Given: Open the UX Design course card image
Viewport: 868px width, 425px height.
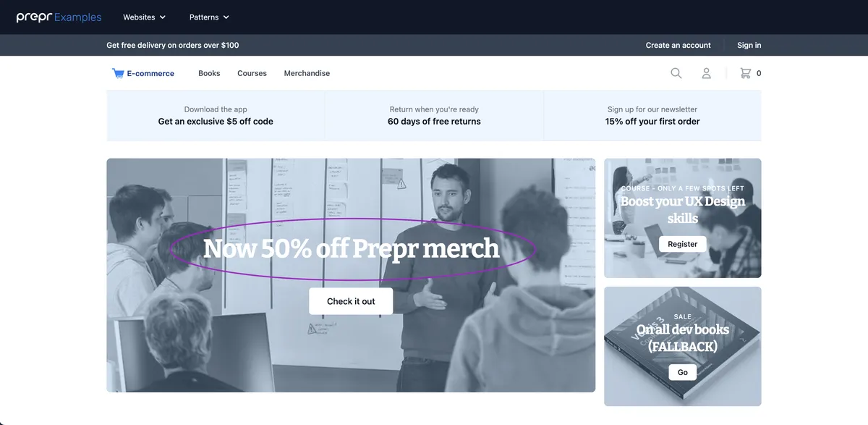Looking at the screenshot, I should 683,218.
